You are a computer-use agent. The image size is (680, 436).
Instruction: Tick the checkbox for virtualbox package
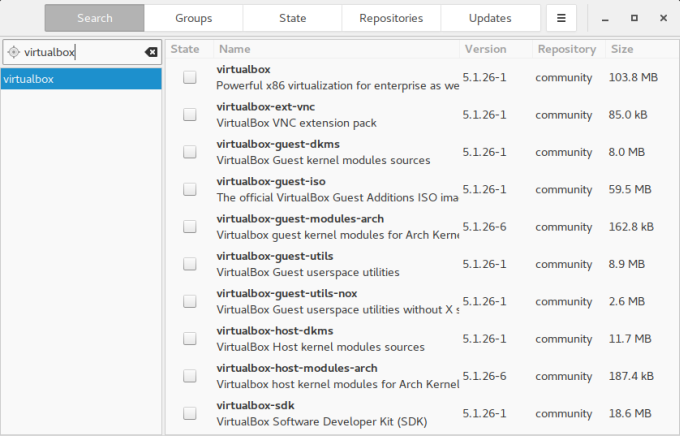[x=190, y=77]
